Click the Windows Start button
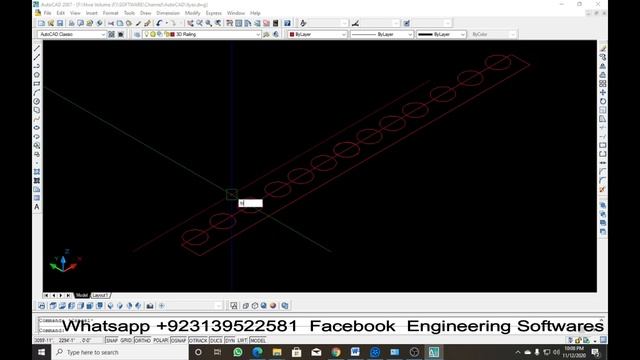The width and height of the screenshot is (640, 360). 42,352
